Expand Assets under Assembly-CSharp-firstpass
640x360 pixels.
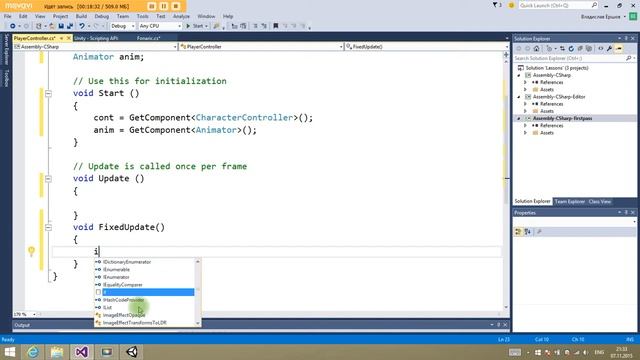tap(525, 133)
